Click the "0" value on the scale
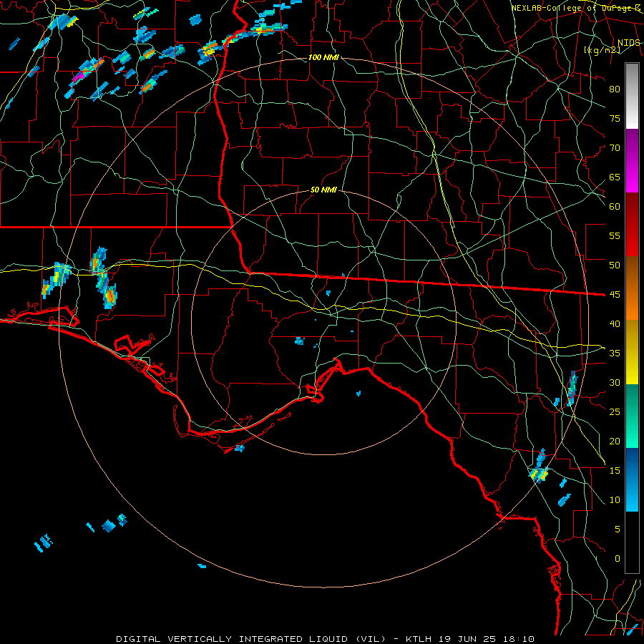Screen dimensions: 644x644 [618, 559]
